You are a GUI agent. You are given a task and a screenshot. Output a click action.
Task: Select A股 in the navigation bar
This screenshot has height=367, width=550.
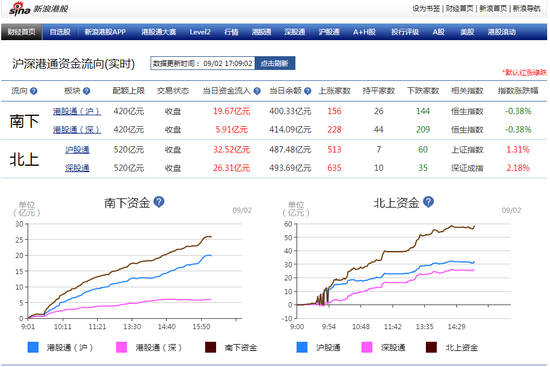pos(438,32)
